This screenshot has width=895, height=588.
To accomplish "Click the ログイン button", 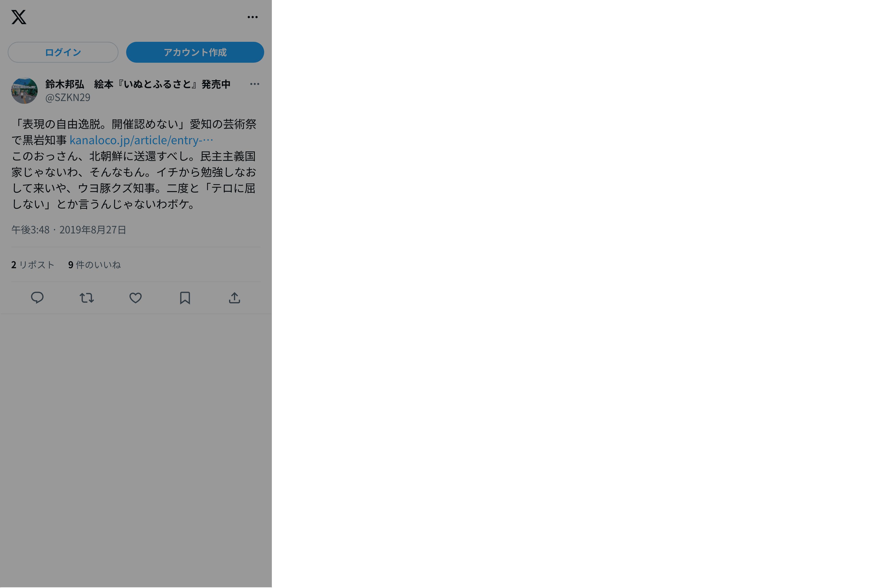I will pyautogui.click(x=63, y=52).
